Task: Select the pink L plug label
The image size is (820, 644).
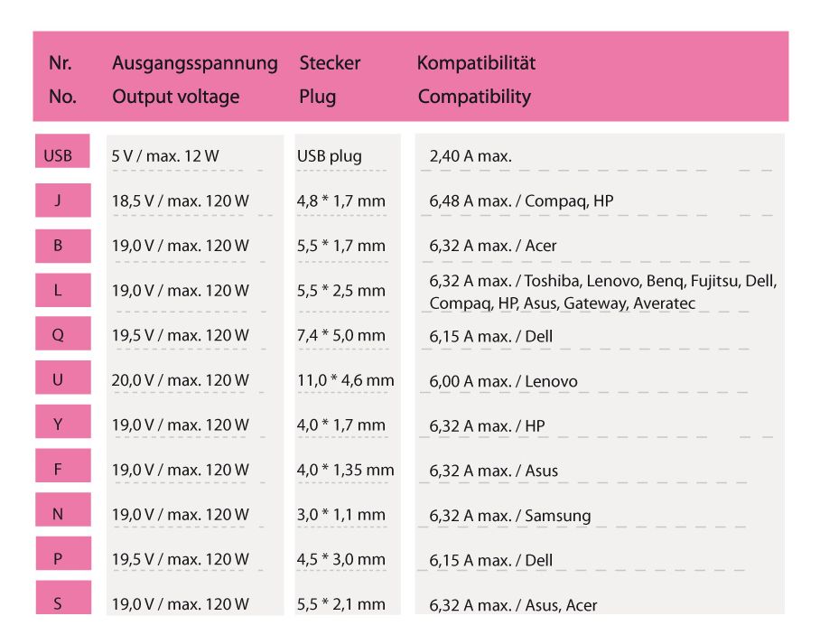Action: (x=62, y=290)
